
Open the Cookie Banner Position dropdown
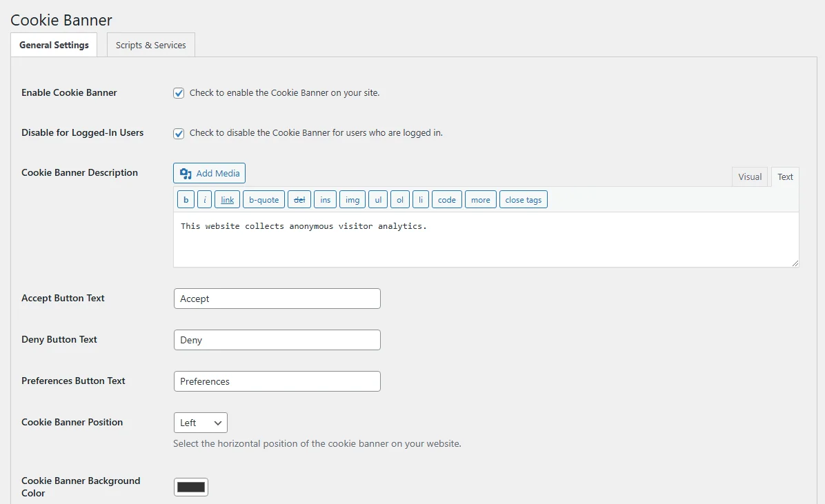(200, 423)
